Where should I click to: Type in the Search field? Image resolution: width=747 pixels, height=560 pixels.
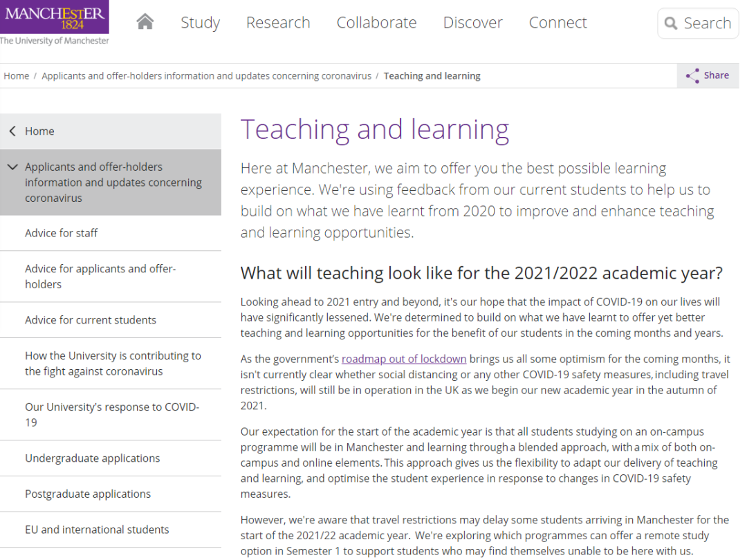pyautogui.click(x=707, y=24)
